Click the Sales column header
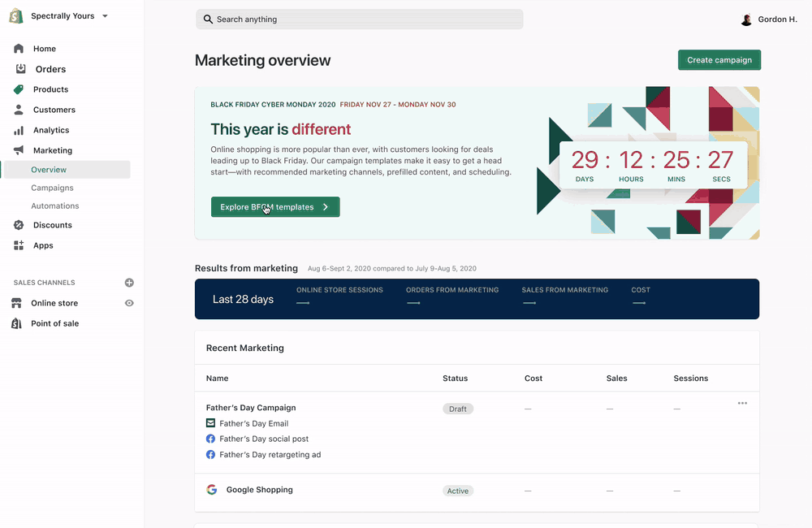Viewport: 812px width, 528px height. 617,379
